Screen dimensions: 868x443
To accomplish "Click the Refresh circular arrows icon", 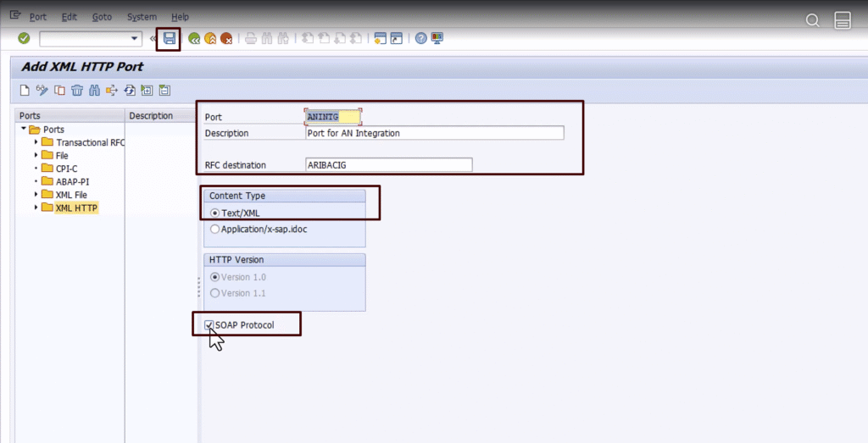I will pyautogui.click(x=130, y=90).
